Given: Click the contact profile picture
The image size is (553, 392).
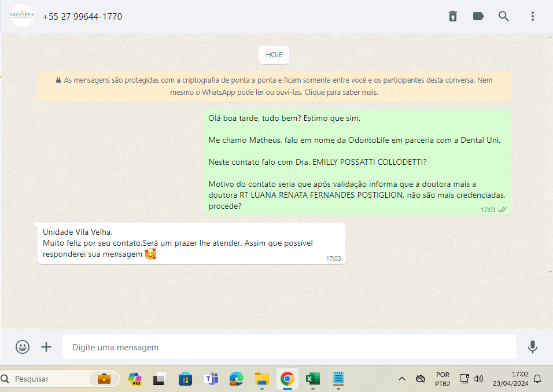Looking at the screenshot, I should [x=22, y=16].
